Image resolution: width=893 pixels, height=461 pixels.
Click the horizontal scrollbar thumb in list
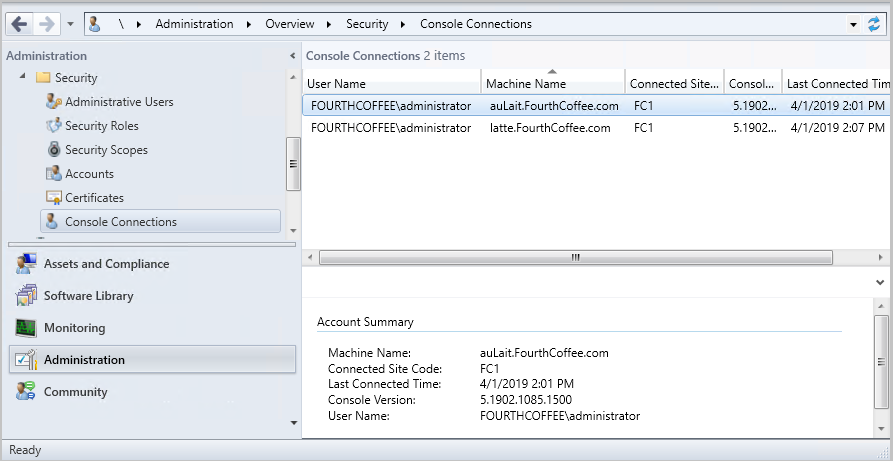pos(575,257)
